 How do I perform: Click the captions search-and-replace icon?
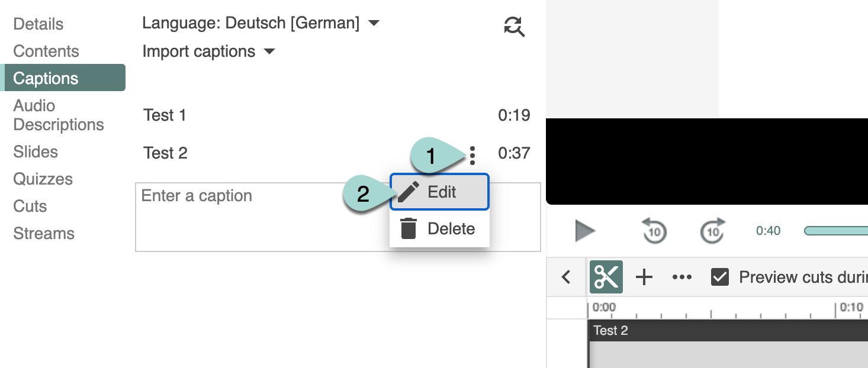(x=514, y=26)
